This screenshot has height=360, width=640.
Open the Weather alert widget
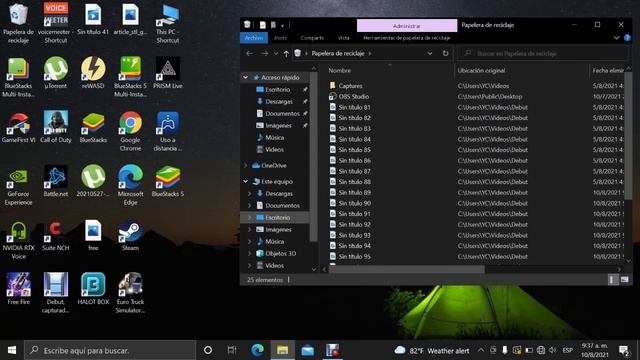tap(432, 350)
